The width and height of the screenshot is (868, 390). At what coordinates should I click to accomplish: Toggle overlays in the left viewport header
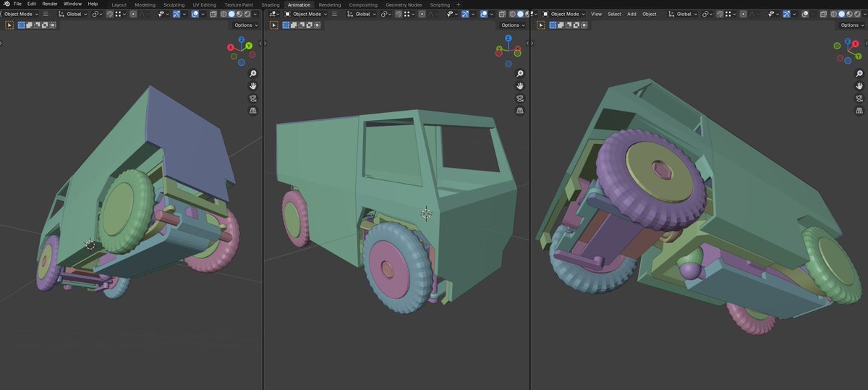[196, 14]
